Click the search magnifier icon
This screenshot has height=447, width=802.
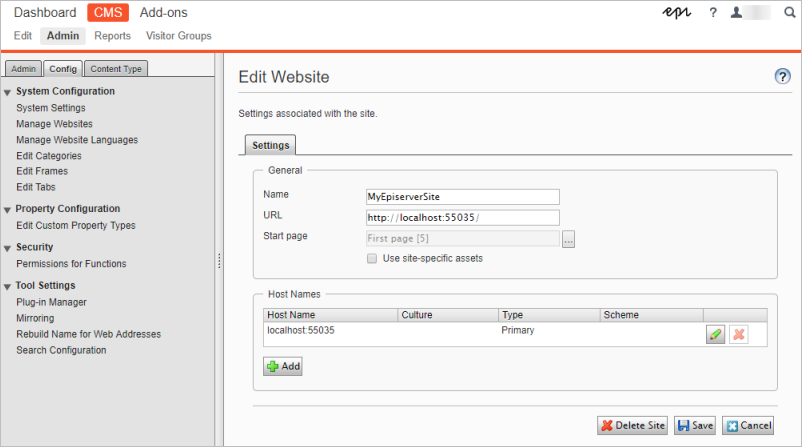click(790, 13)
